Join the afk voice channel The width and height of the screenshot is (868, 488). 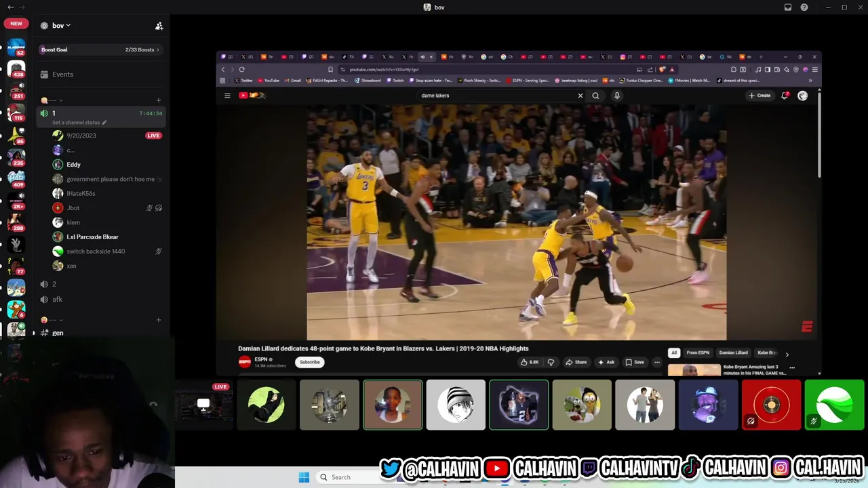[102, 299]
